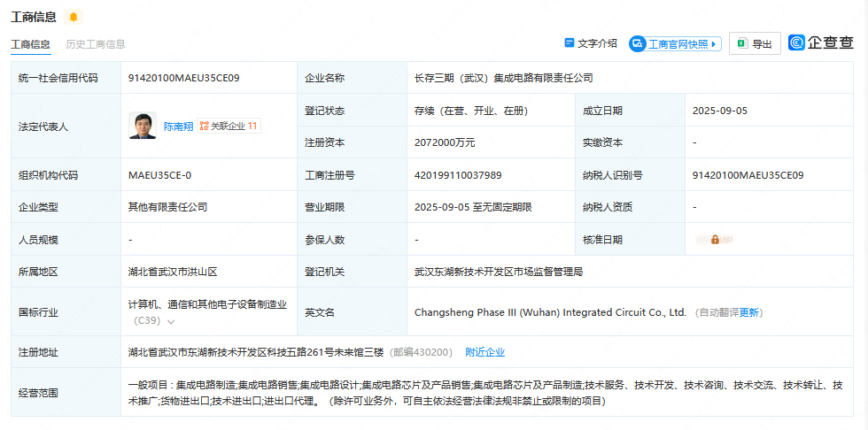Screen dimensions: 868x430
Task: Click the 工商官网快照 snapshot icon
Action: click(x=638, y=43)
